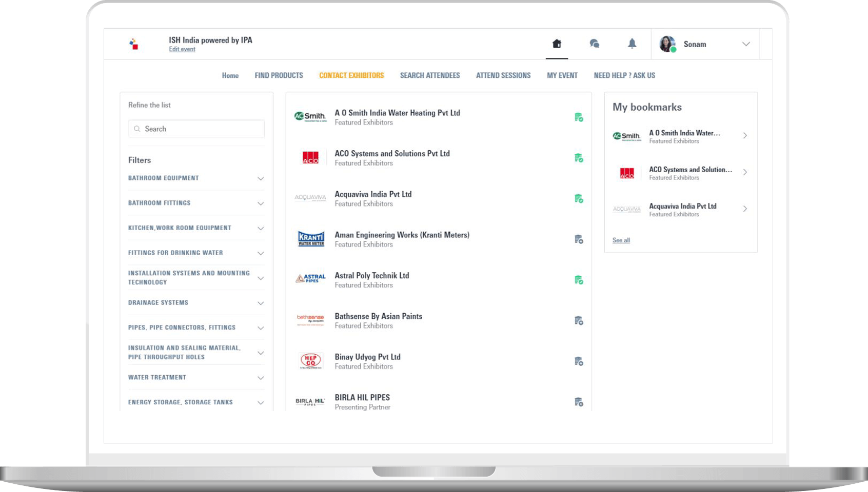The width and height of the screenshot is (868, 492).
Task: Click Acquaviva logo in My bookmarks
Action: coord(627,209)
